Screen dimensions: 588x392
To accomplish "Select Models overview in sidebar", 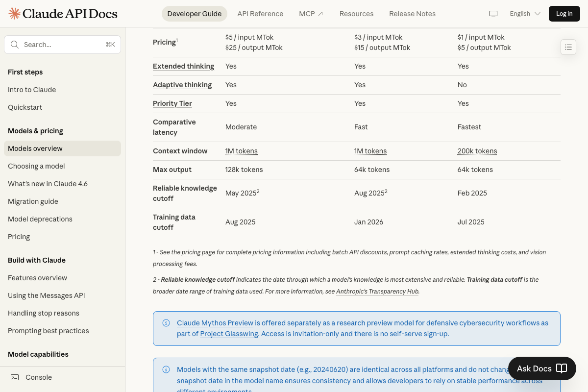I will pos(62,148).
